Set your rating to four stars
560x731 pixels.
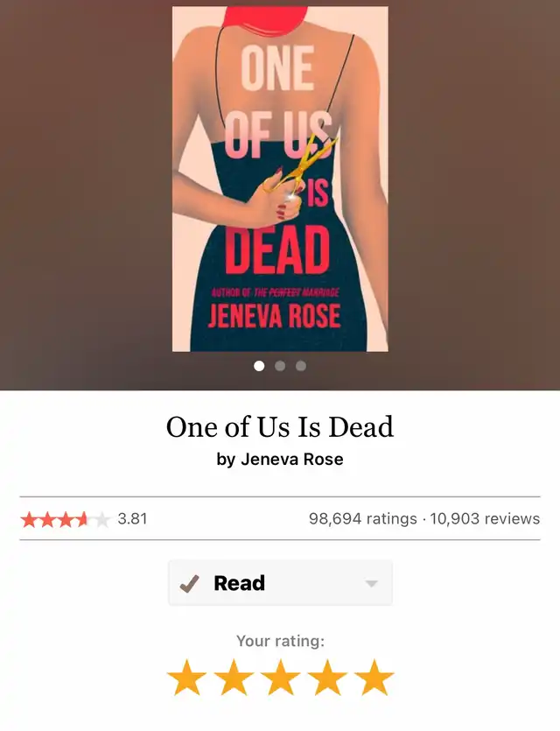pos(327,677)
